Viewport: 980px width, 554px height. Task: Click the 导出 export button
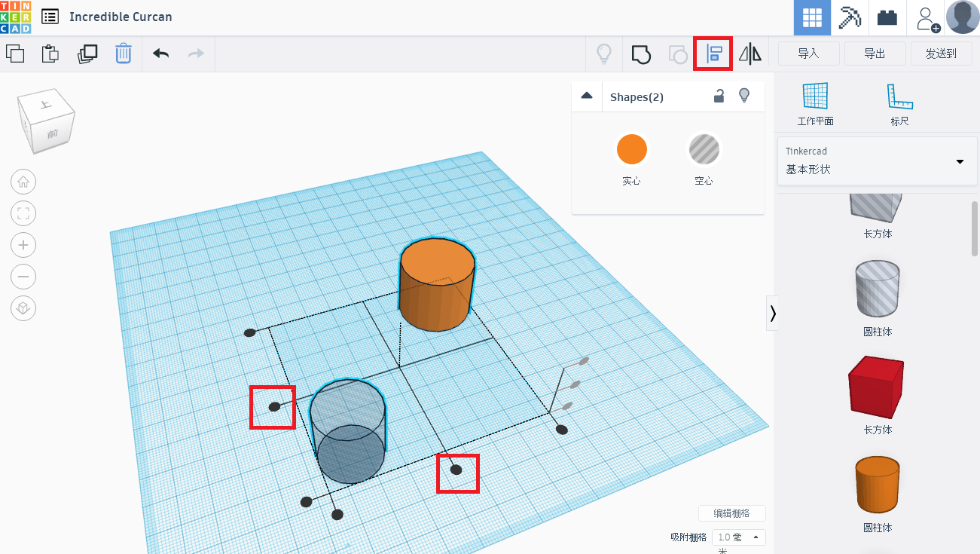tap(875, 54)
